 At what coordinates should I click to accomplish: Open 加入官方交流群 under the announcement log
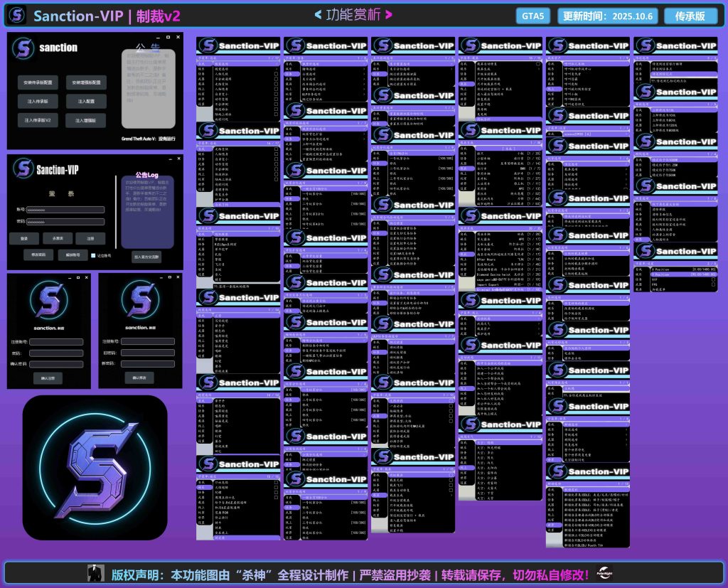click(x=147, y=257)
